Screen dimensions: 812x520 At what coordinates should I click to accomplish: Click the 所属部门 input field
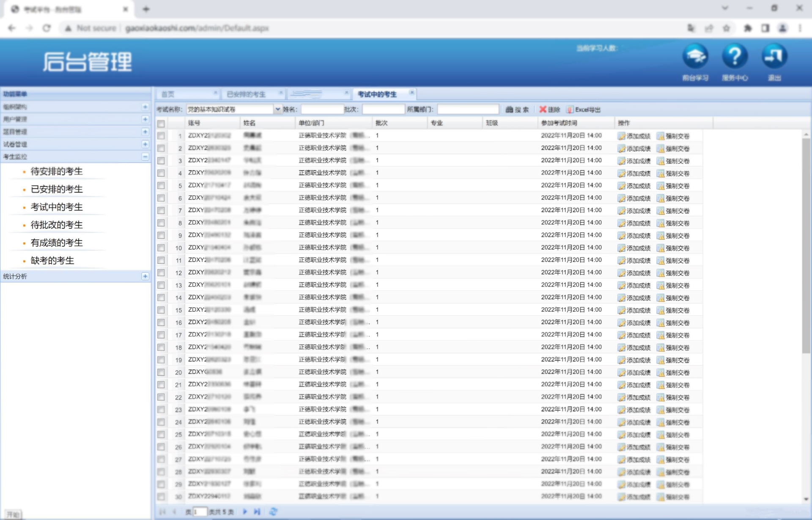pos(468,109)
